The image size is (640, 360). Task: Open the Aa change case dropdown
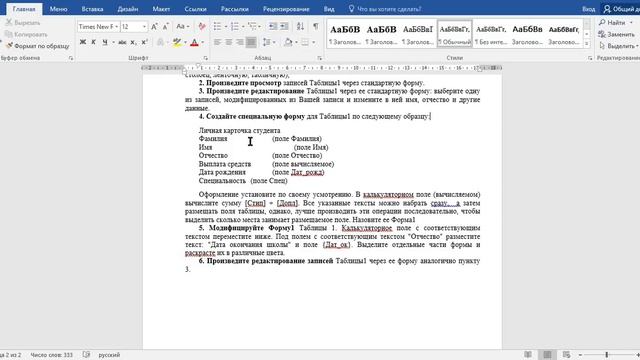182,27
